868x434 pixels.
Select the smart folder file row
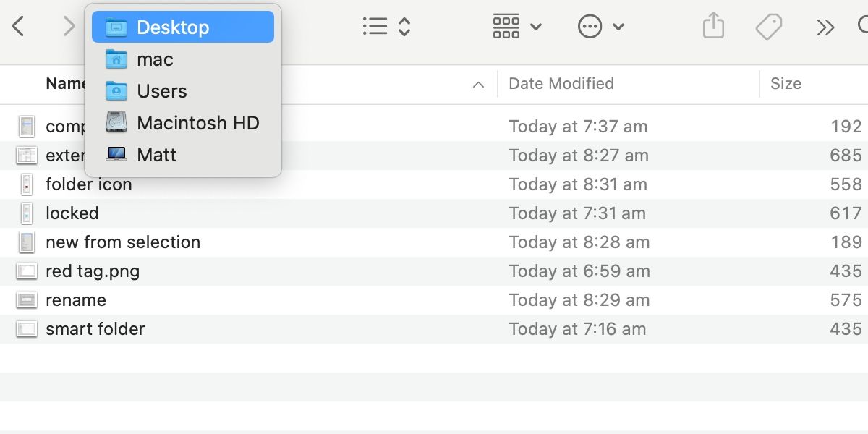95,329
